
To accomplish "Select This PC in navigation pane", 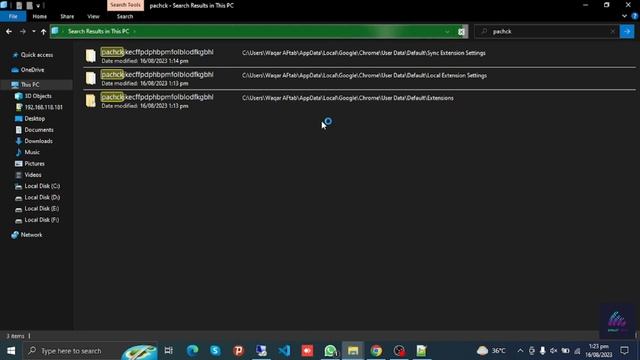I will pos(30,85).
